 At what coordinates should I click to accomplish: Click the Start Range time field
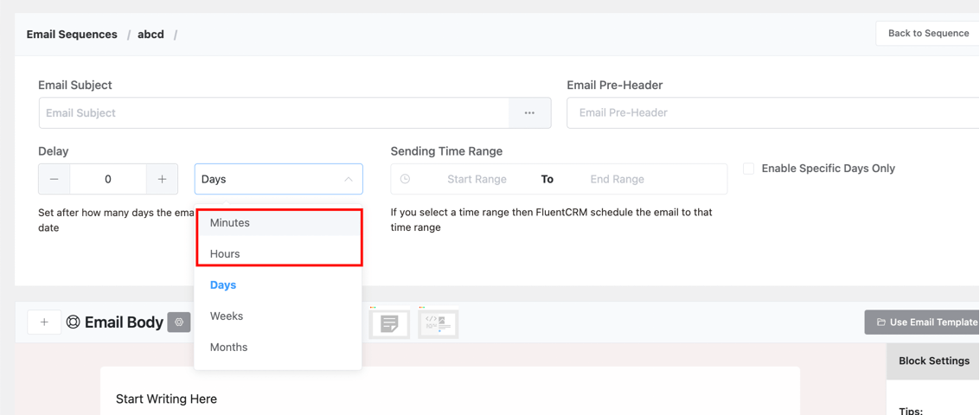coord(477,179)
